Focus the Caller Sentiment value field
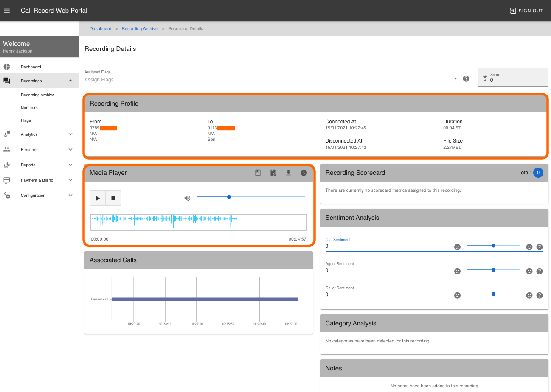The height and width of the screenshot is (392, 551). (387, 295)
